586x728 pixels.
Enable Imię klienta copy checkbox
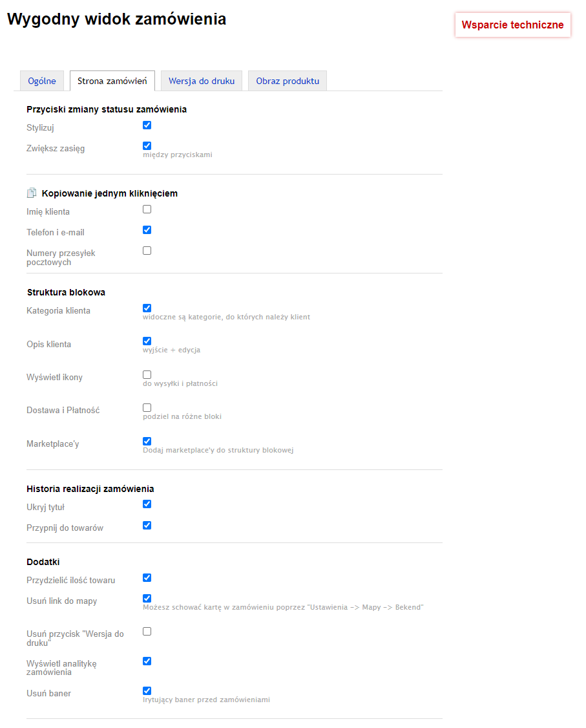click(147, 209)
